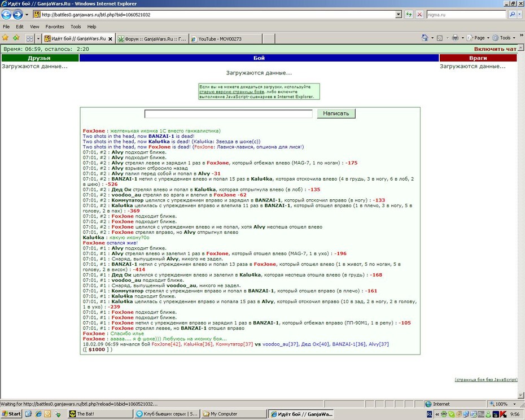Click the nigma.ru search box

click(466, 15)
